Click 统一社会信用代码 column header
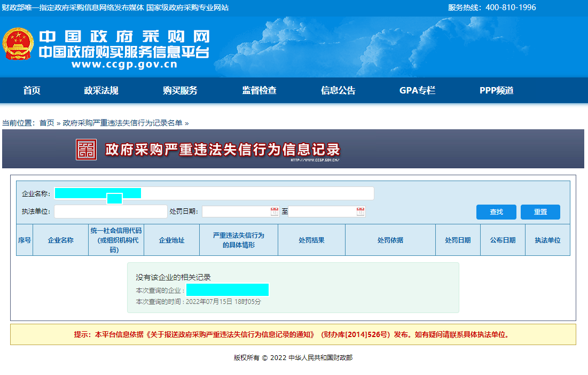 (116, 240)
